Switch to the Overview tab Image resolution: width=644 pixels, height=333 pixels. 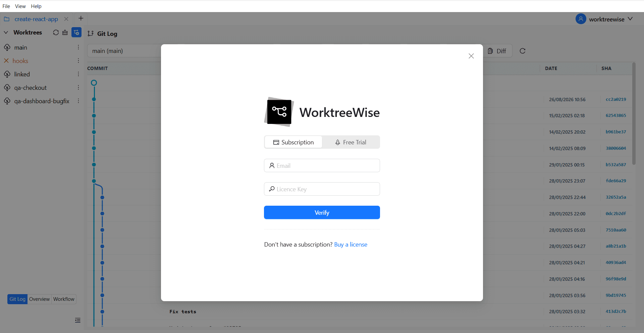point(39,299)
